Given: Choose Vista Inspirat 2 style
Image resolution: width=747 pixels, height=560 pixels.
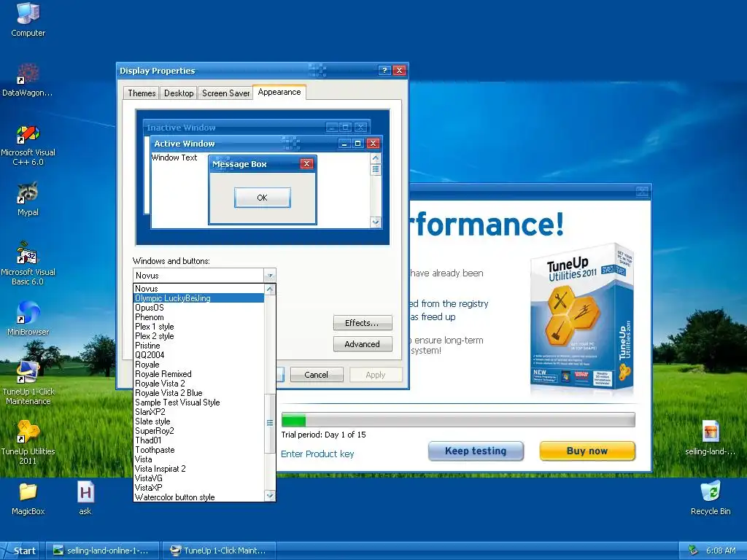Looking at the screenshot, I should point(198,469).
